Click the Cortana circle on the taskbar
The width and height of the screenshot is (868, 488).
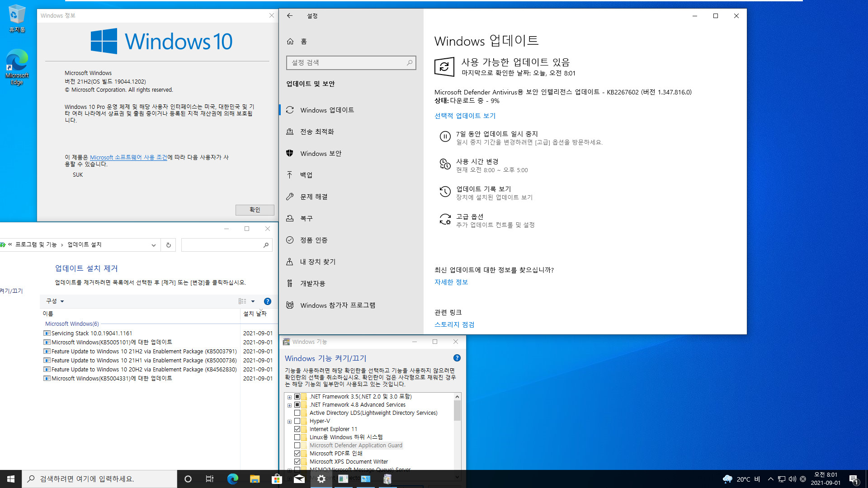pos(188,479)
